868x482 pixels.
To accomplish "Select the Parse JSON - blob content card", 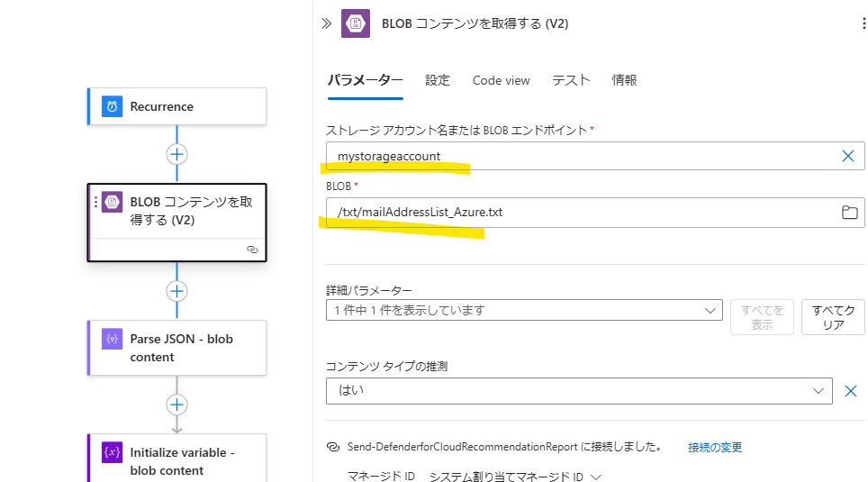I will (x=177, y=348).
